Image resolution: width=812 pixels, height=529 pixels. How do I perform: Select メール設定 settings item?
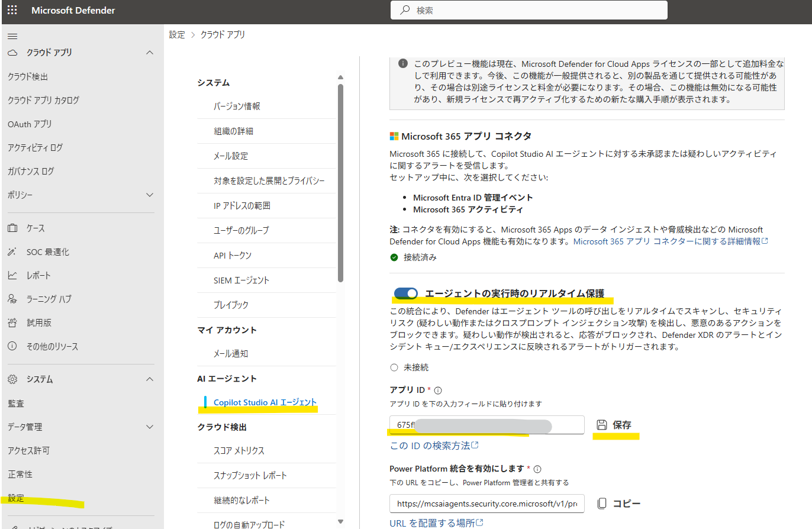[x=231, y=156]
